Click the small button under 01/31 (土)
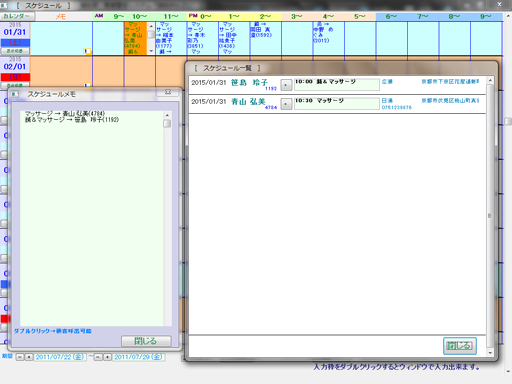 click(15, 51)
